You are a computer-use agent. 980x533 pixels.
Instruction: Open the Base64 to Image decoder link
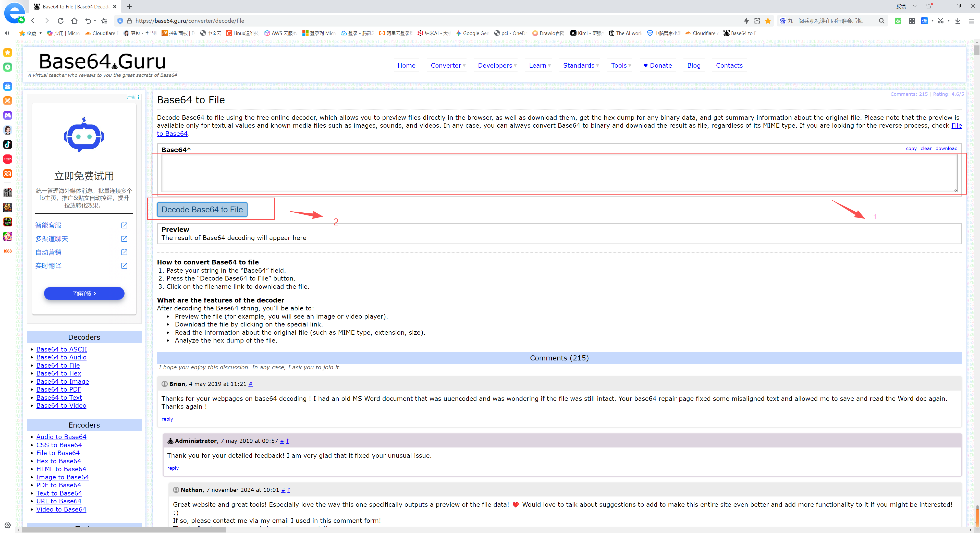point(62,381)
